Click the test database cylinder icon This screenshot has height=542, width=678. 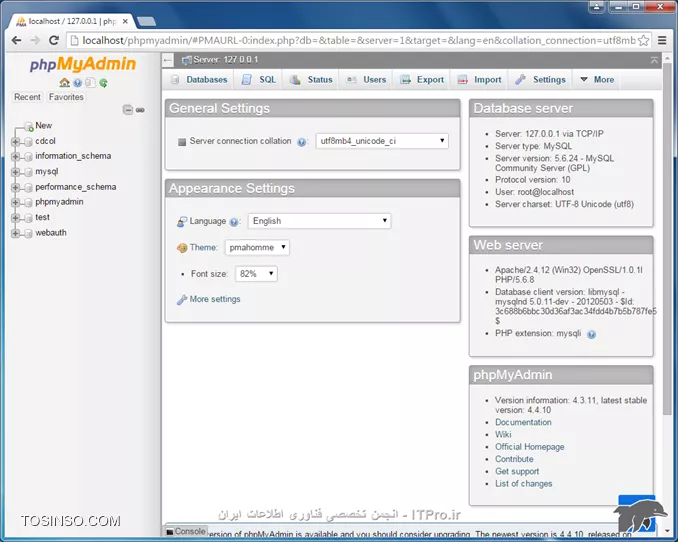(x=29, y=218)
